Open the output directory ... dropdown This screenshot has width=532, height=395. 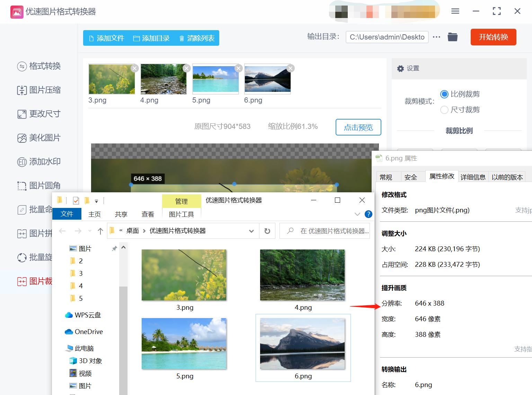click(x=436, y=37)
